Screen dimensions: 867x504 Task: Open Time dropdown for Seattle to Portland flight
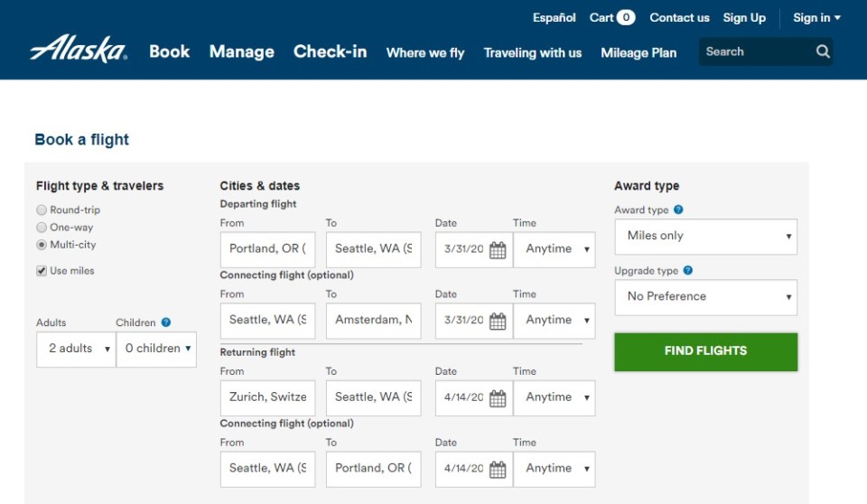[x=555, y=469]
